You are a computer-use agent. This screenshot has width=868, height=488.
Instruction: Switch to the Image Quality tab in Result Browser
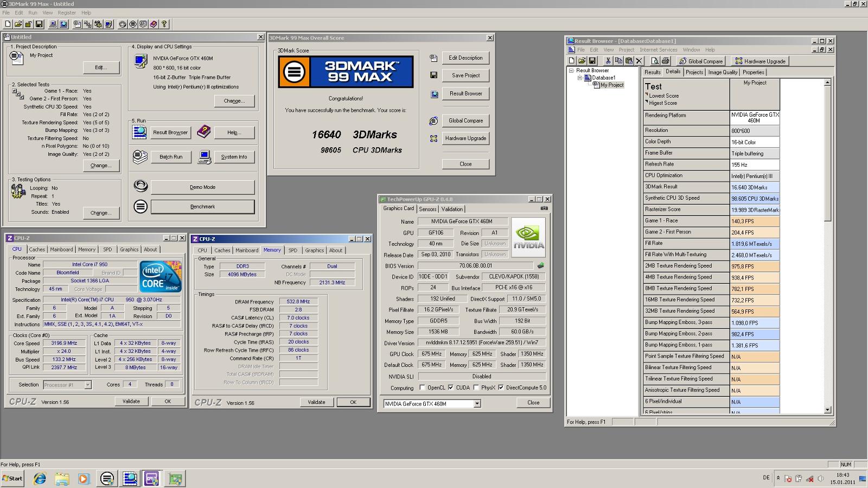tap(723, 72)
